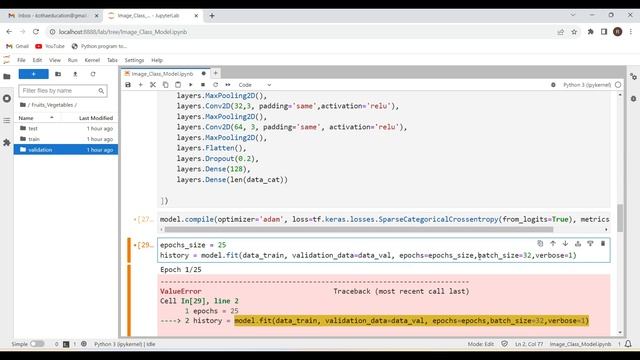Click the blue New Launcher button
Image resolution: width=640 pixels, height=360 pixels.
tap(33, 74)
